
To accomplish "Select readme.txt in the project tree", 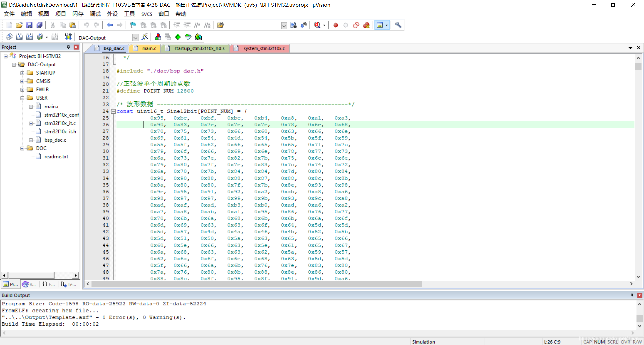I will pyautogui.click(x=56, y=157).
